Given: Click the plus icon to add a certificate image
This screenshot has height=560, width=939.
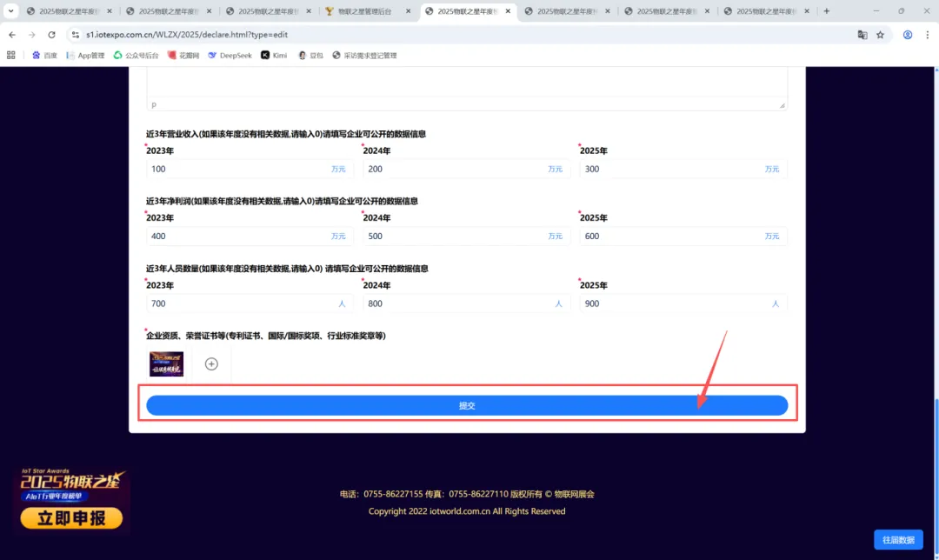Looking at the screenshot, I should 211,363.
